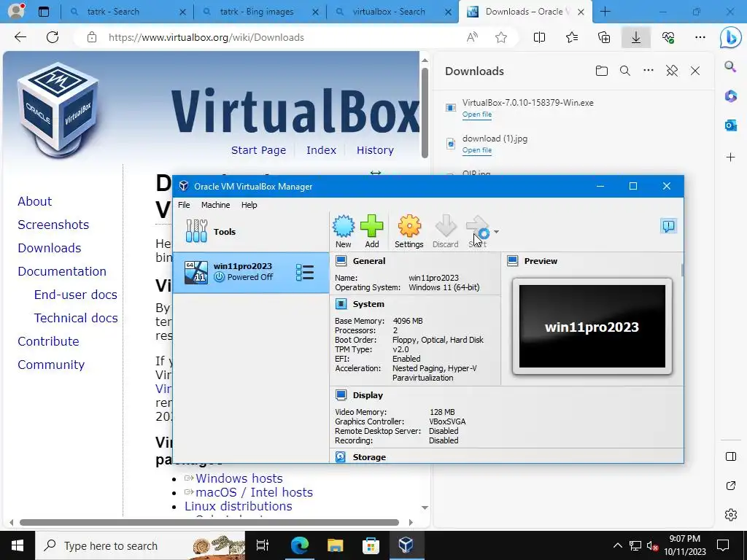Open Edge Settings and more menu
The height and width of the screenshot is (560, 747).
700,37
